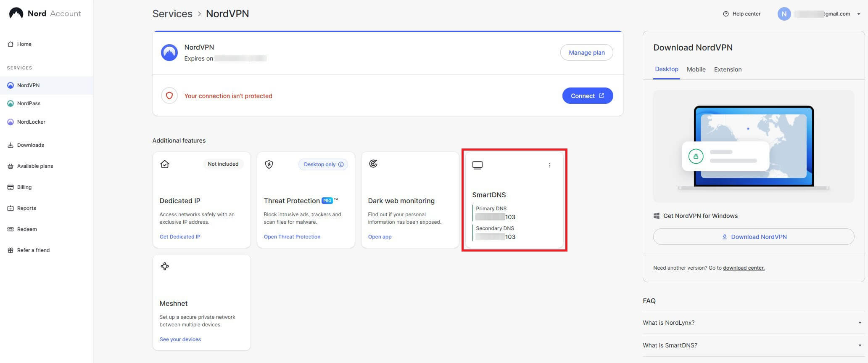Click the Meshnet card title
The image size is (868, 363).
tap(174, 303)
